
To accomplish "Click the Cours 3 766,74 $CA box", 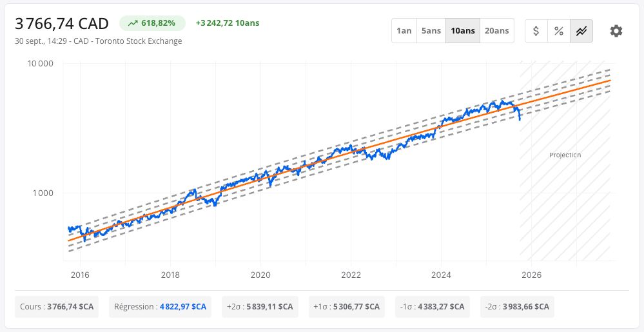I will [x=57, y=307].
